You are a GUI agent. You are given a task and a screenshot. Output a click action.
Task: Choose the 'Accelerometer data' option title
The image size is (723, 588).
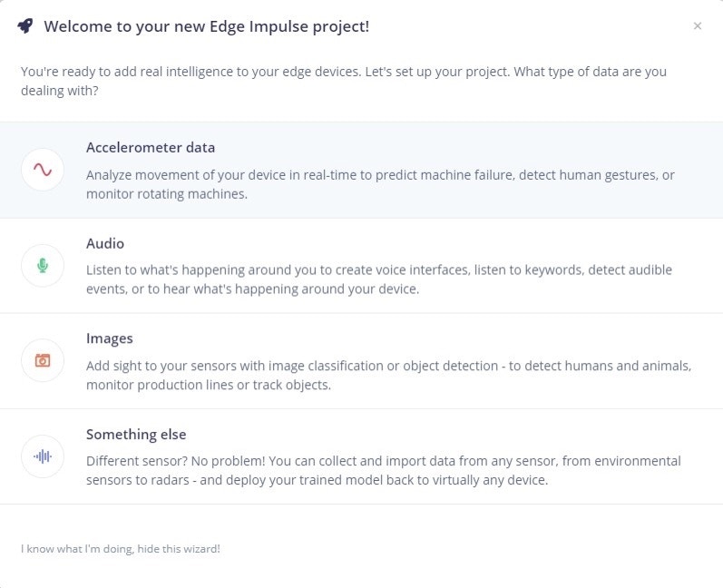(x=151, y=147)
